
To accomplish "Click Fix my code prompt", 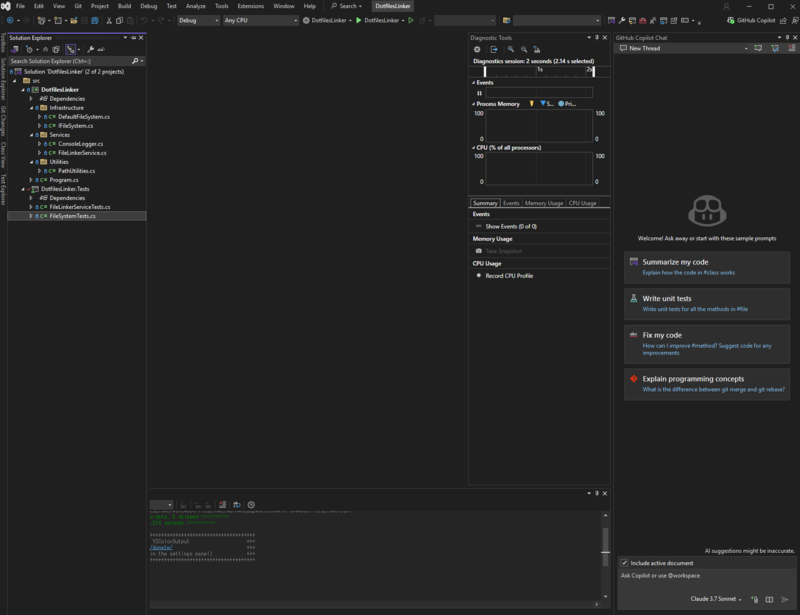I will [707, 344].
